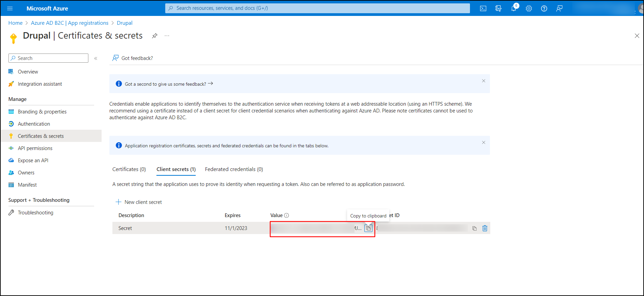
Task: Pin the Drupal blade to dashboard
Action: 155,36
